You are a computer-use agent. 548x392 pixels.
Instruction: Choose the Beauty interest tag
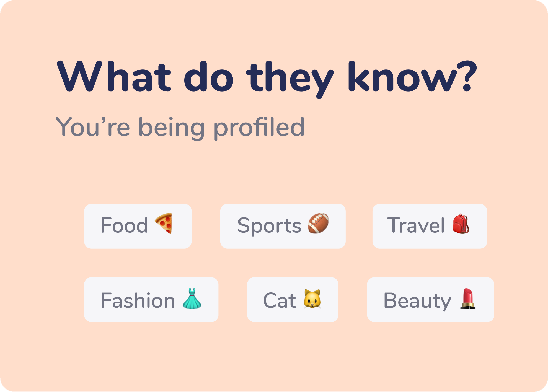(430, 300)
